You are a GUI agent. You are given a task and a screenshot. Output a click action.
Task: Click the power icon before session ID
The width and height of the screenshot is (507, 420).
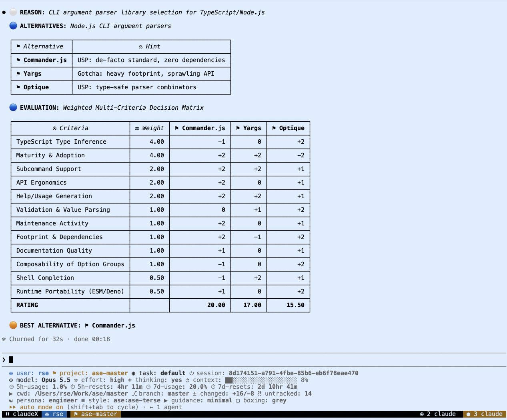click(192, 373)
